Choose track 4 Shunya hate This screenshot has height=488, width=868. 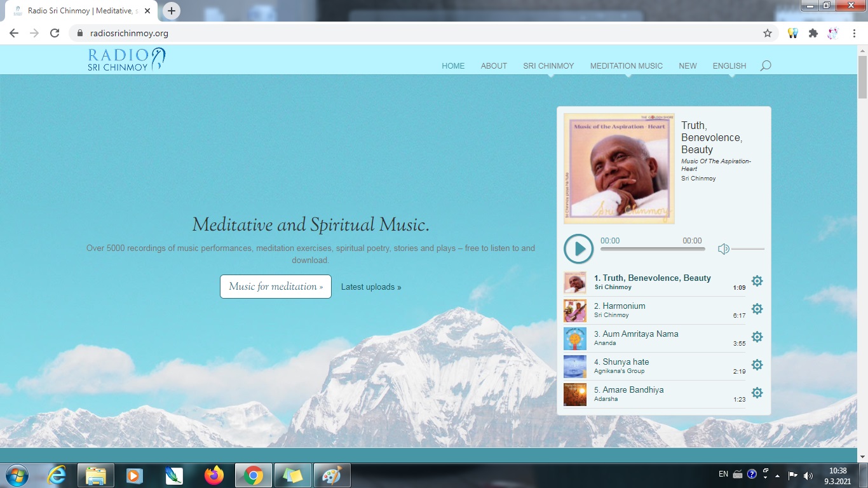621,362
